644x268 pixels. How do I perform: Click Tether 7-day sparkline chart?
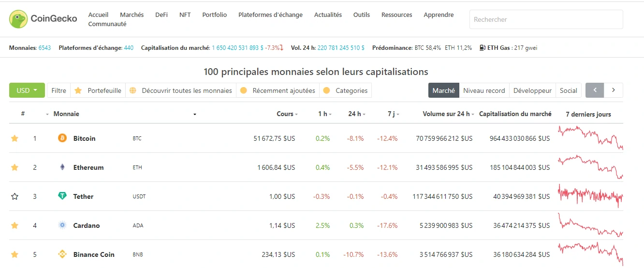click(590, 196)
